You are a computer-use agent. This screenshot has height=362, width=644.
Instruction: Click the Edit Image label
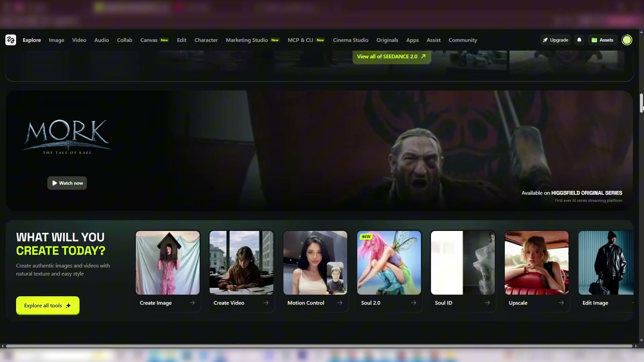pos(595,303)
